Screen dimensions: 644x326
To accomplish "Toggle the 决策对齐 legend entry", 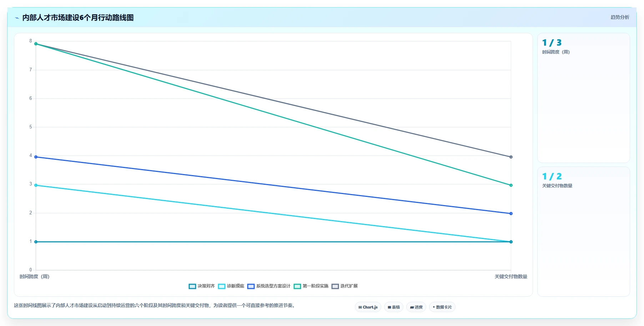I will 202,286.
